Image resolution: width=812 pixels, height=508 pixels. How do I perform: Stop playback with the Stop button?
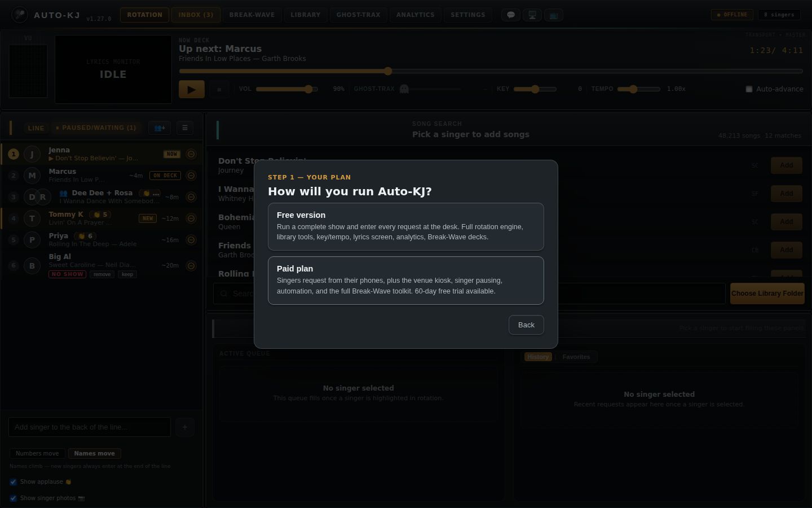pyautogui.click(x=219, y=89)
